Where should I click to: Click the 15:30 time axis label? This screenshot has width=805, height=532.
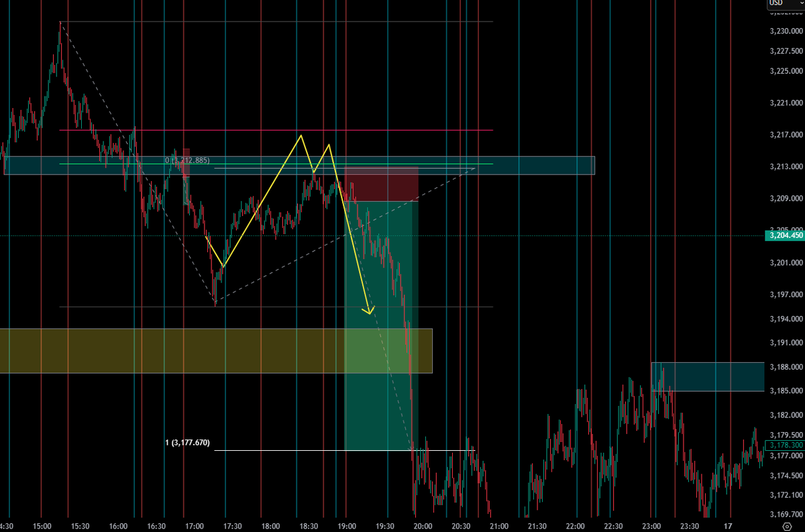click(x=80, y=526)
